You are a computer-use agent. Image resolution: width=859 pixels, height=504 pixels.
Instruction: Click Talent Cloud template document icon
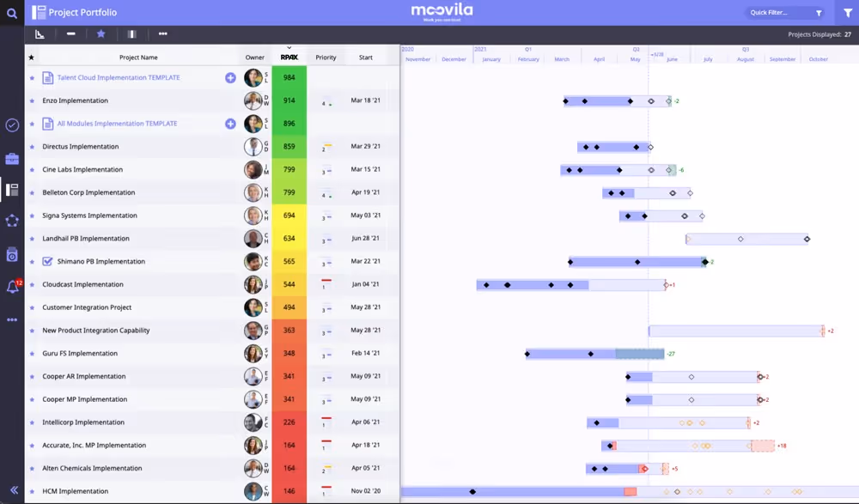pyautogui.click(x=47, y=78)
